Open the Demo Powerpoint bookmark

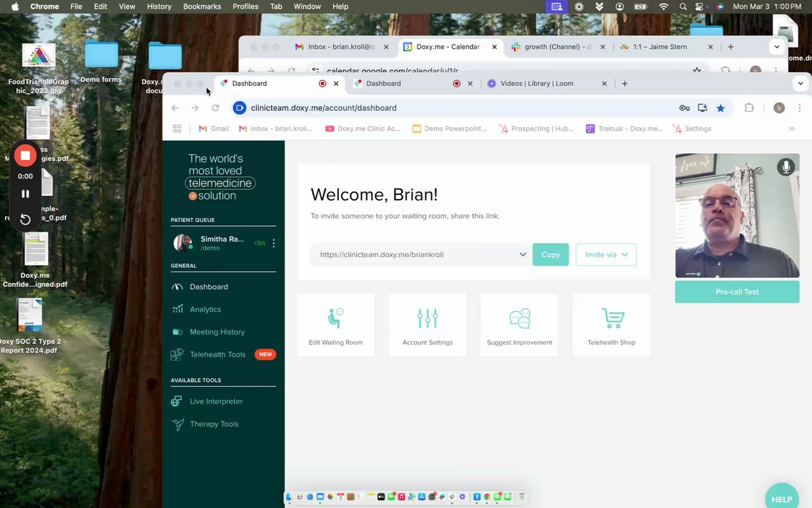pos(449,128)
